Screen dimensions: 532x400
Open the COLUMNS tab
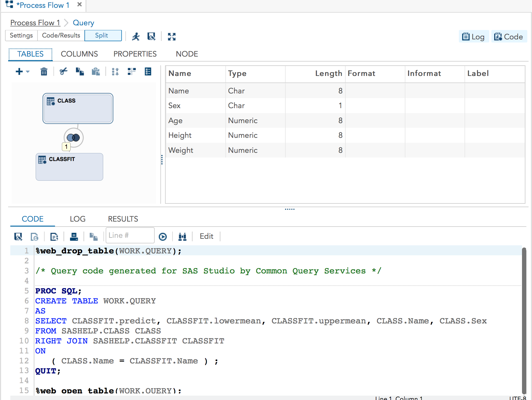79,54
